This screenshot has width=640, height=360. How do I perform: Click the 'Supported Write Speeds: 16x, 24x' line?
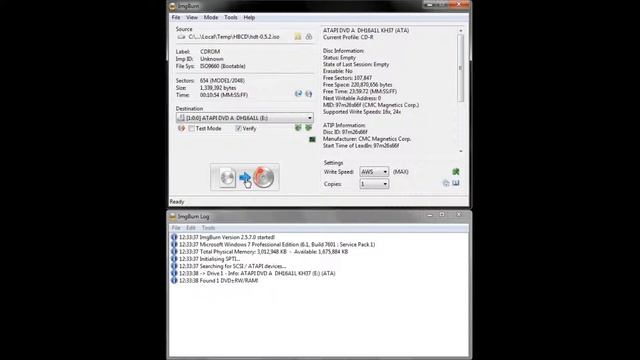362,112
